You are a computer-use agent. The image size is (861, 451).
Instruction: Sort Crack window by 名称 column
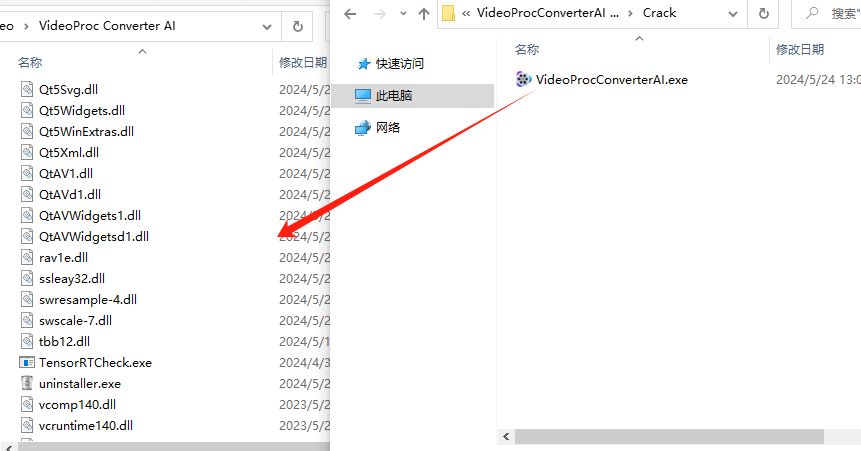point(527,49)
